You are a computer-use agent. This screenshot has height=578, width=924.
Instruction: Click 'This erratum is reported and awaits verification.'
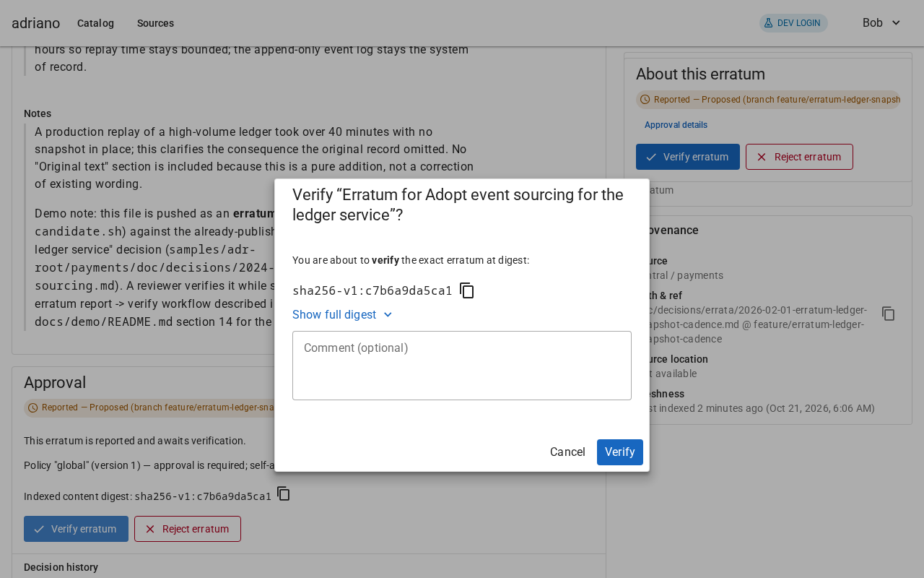click(x=135, y=441)
